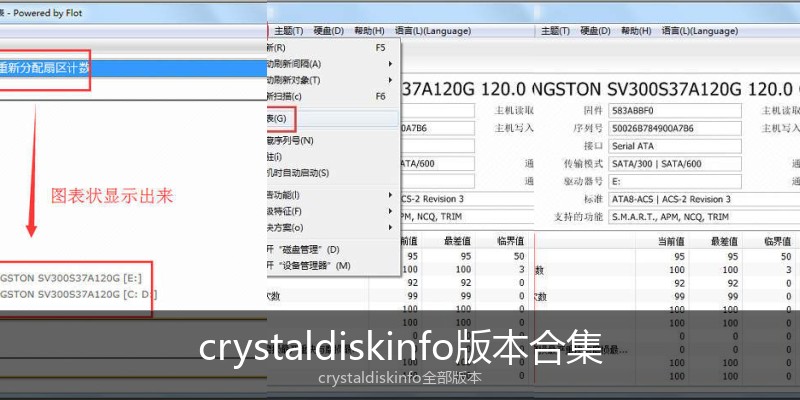Open the "磁盘管理"(D) menu entry
This screenshot has height=400, width=800.
333,249
